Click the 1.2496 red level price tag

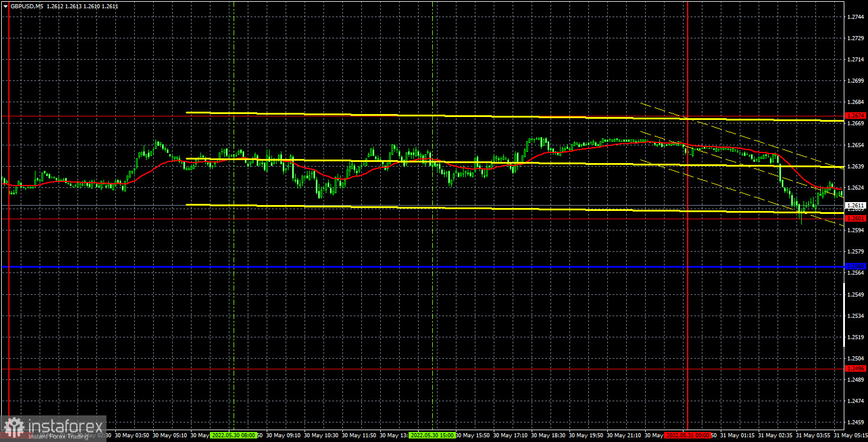click(856, 369)
